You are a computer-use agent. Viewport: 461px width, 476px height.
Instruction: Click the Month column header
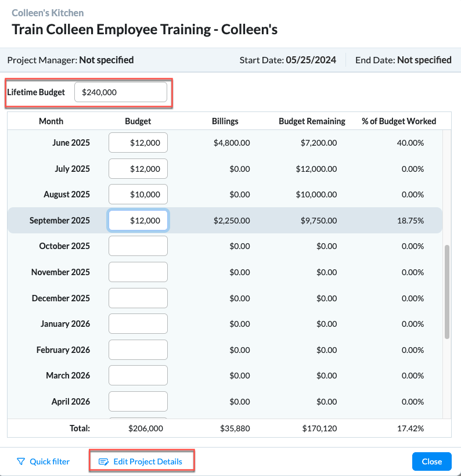(51, 121)
